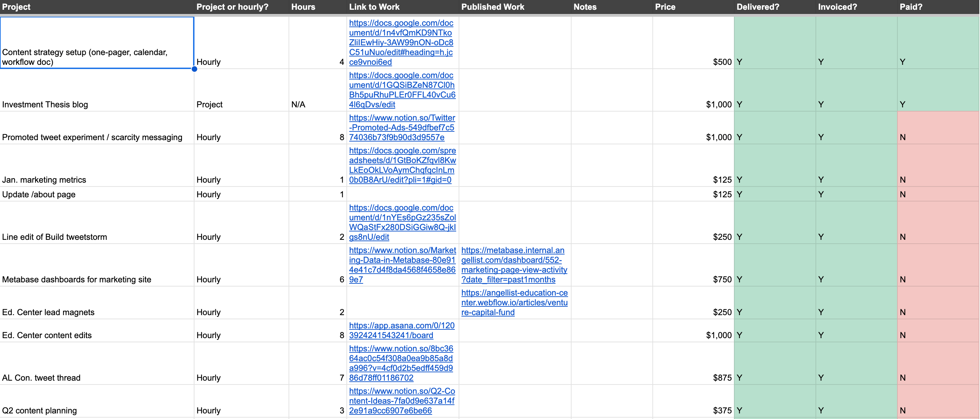
Task: Open the Asana board link
Action: coord(402,330)
